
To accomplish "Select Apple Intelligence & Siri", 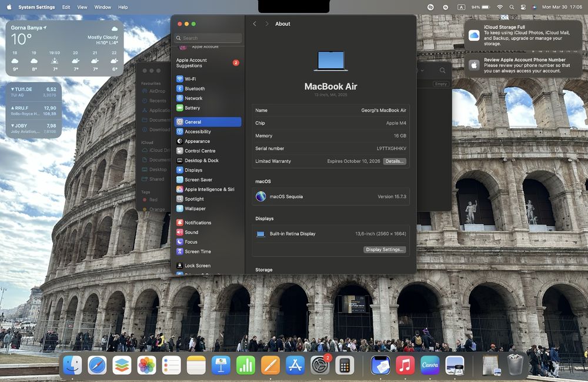I will (208, 189).
